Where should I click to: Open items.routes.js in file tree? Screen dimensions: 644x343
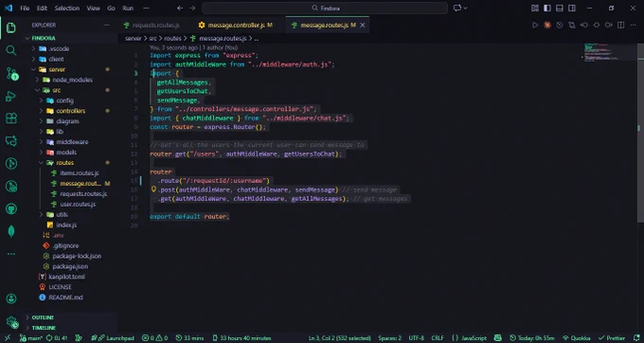point(80,173)
